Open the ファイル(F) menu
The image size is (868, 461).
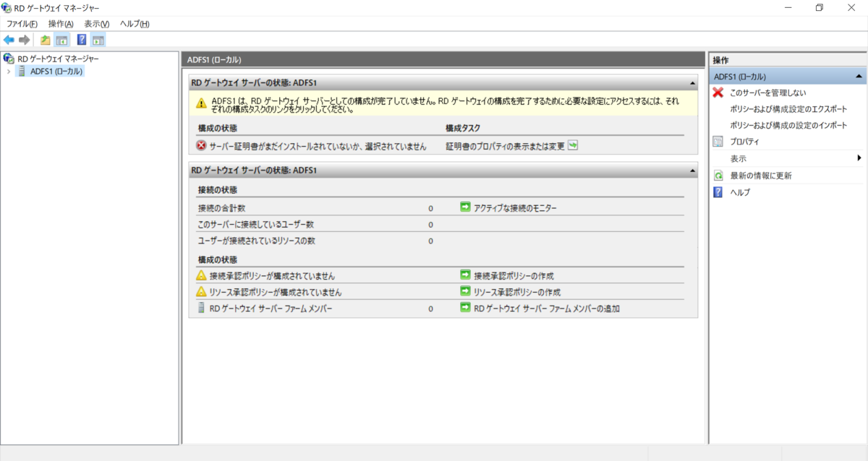click(x=22, y=24)
